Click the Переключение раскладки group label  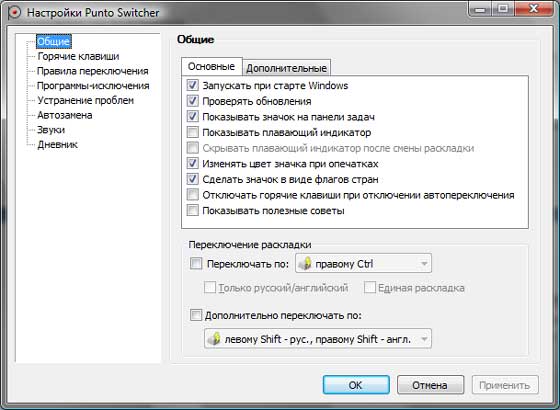pyautogui.click(x=250, y=245)
